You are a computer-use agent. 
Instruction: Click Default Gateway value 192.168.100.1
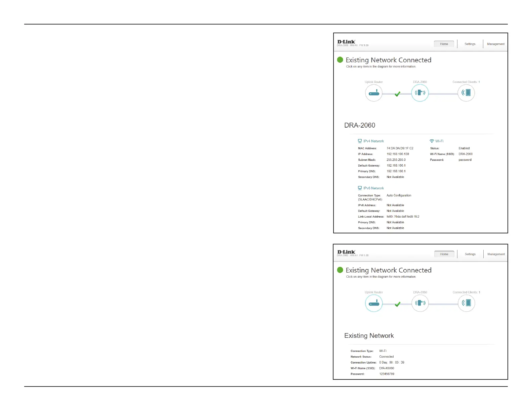tap(396, 166)
